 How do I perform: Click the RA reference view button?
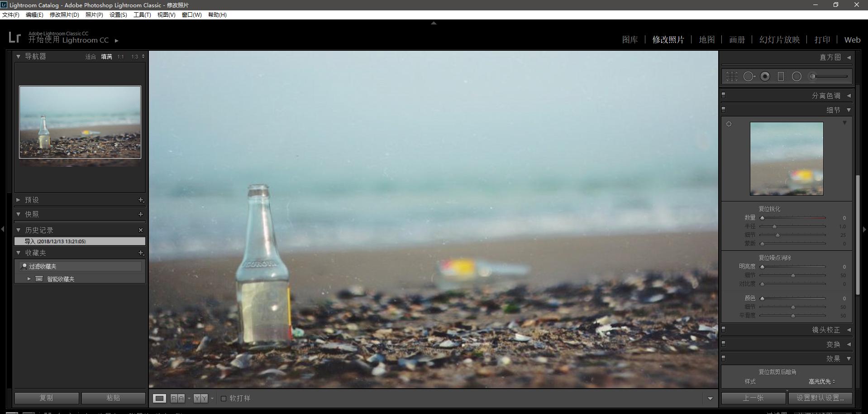pyautogui.click(x=177, y=398)
